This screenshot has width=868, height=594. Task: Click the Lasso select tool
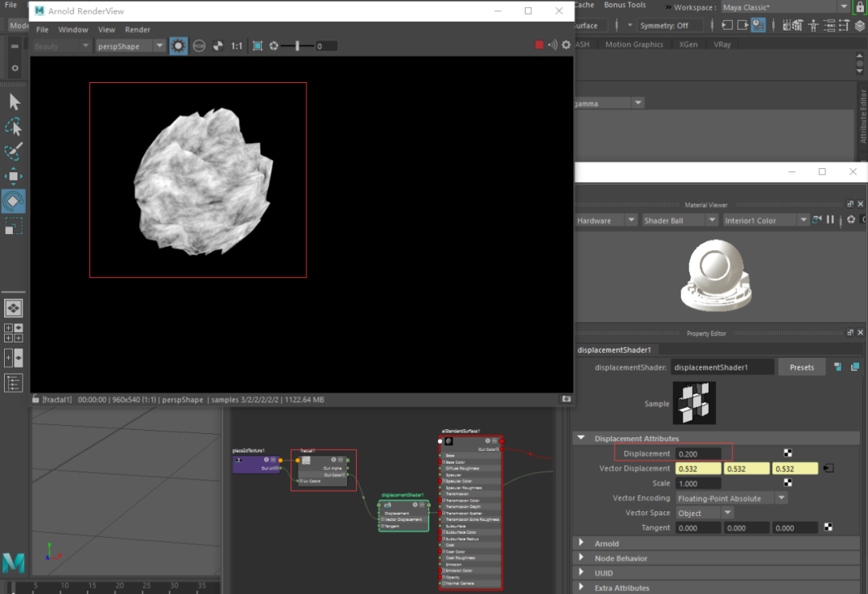[x=14, y=126]
